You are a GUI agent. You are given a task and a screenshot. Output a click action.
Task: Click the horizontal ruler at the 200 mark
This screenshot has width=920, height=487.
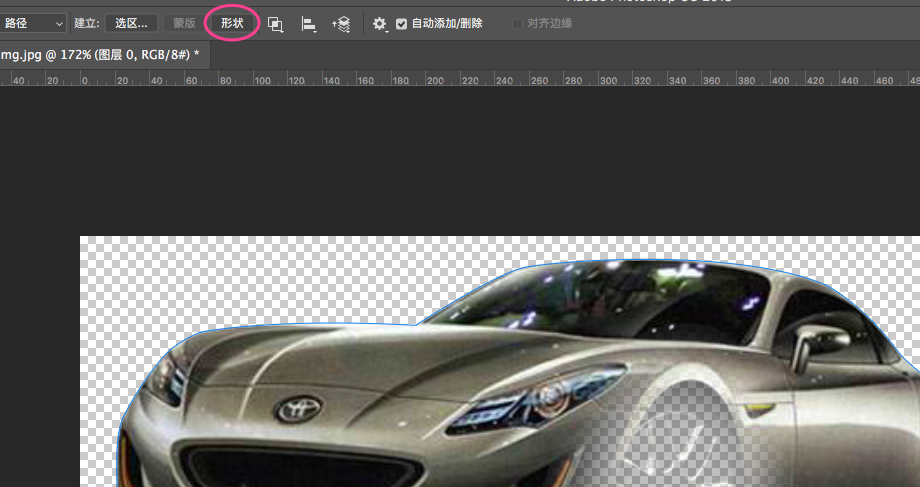[x=435, y=80]
